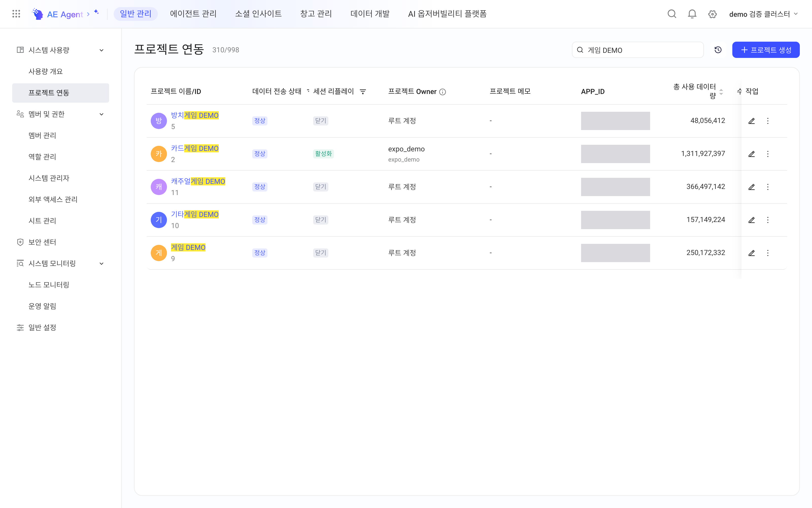Screen dimensions: 812x508
Task: Open 사용량 개요 in the sidebar
Action: [46, 71]
